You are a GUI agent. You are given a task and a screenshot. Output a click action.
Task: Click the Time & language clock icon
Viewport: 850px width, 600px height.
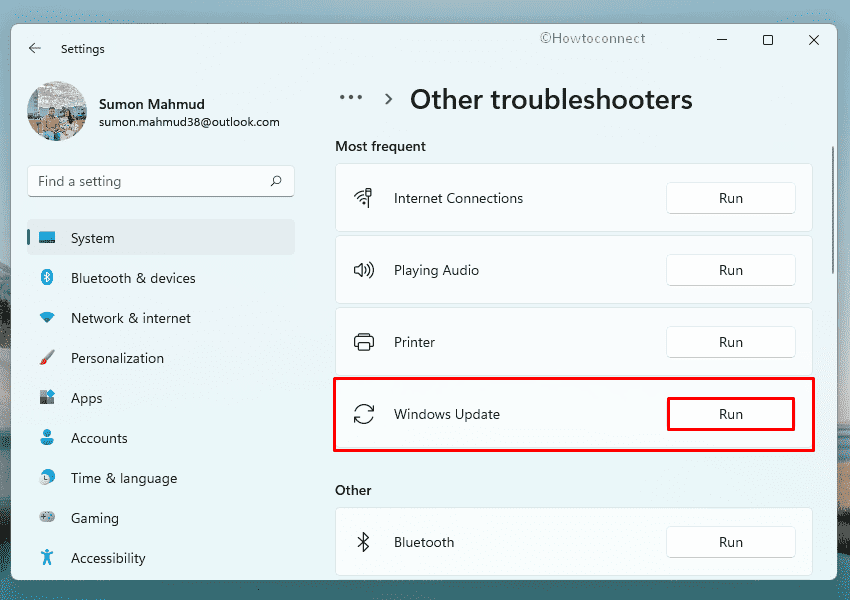pyautogui.click(x=47, y=477)
